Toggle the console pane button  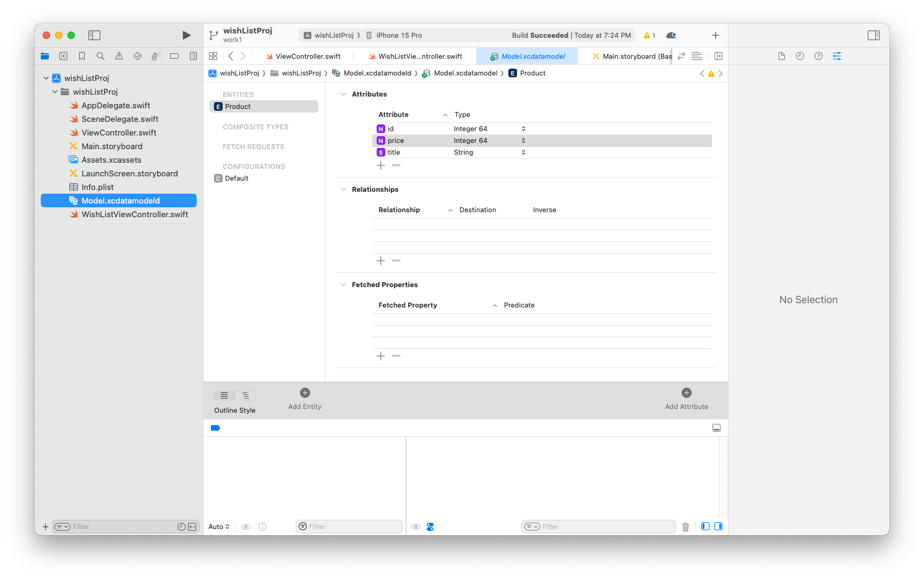click(718, 527)
